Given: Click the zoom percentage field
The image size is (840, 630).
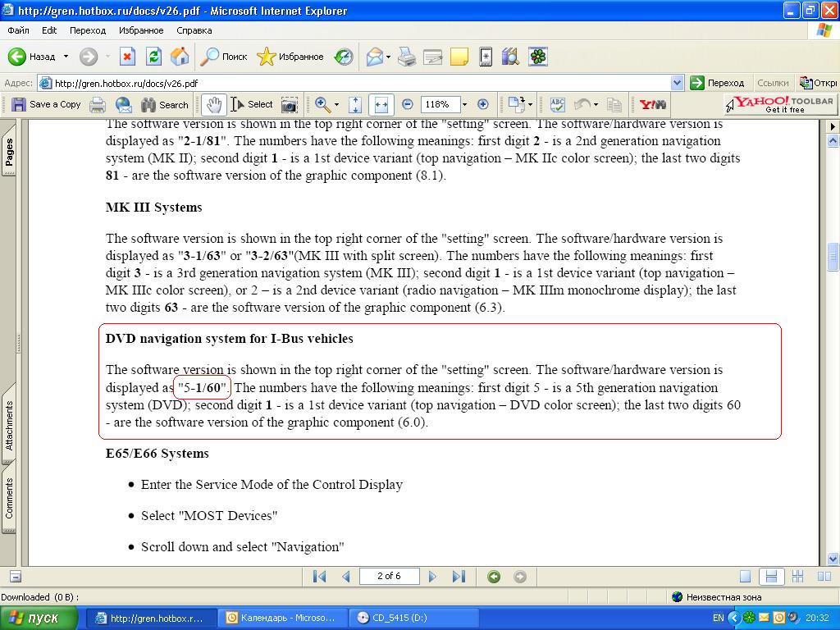Looking at the screenshot, I should 441,104.
